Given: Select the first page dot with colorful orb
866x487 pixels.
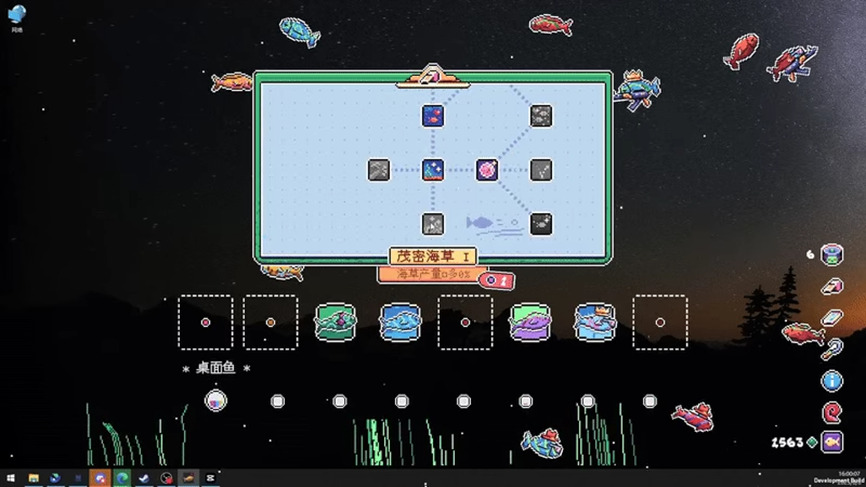Looking at the screenshot, I should 215,401.
